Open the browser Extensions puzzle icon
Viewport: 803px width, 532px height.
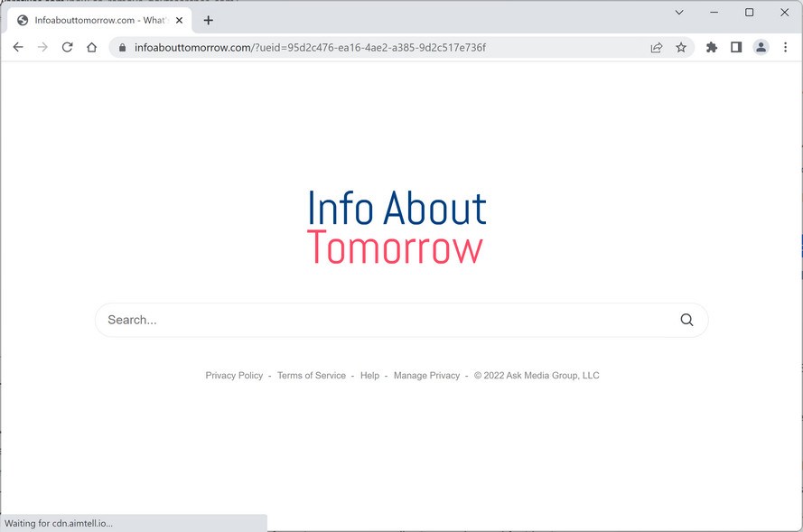point(711,47)
